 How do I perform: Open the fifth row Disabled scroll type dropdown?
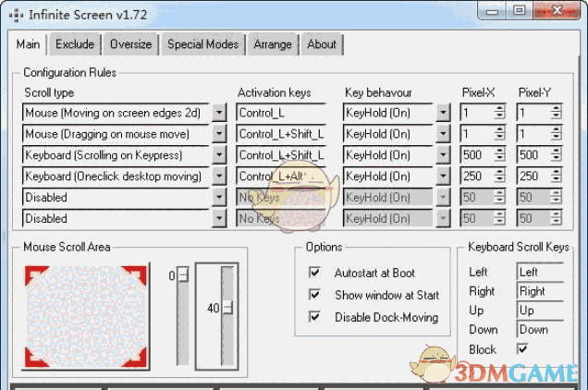pos(219,197)
